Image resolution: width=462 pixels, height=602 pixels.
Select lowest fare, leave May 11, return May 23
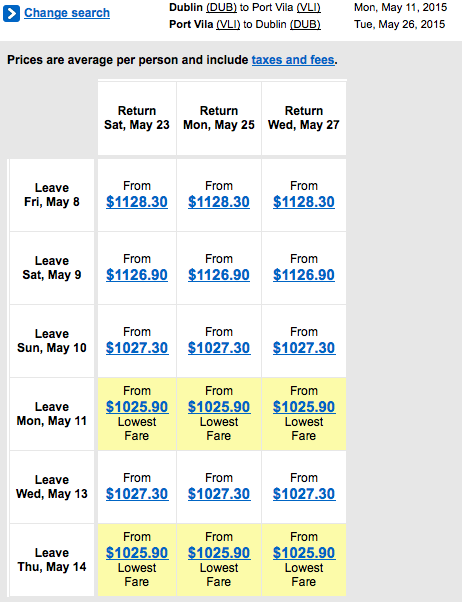(137, 407)
